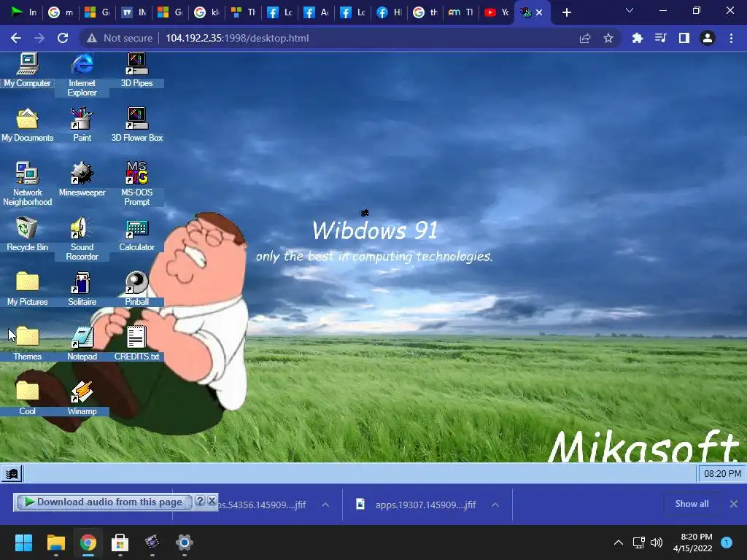747x560 pixels.
Task: Switch to the first tab labeled In
Action: 24,12
